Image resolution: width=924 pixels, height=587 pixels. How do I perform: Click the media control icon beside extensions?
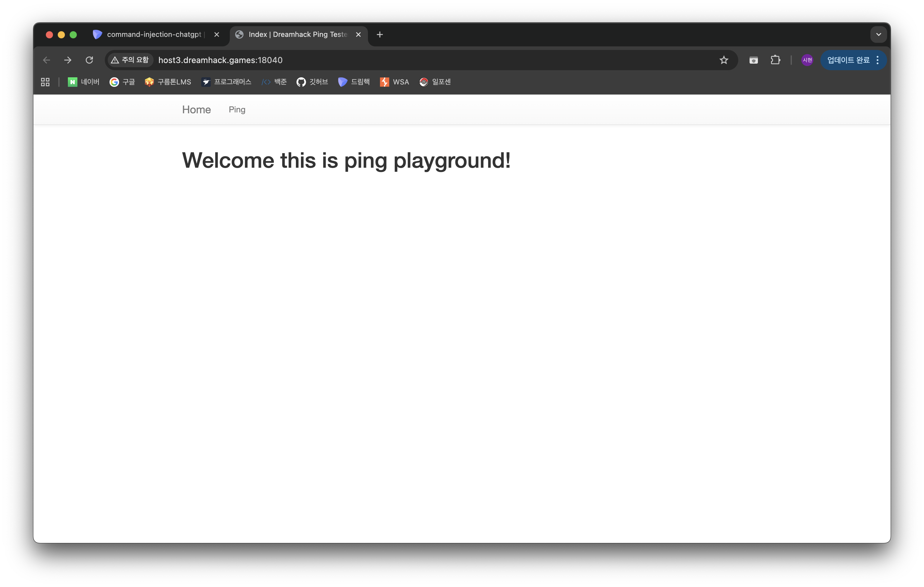(x=753, y=60)
